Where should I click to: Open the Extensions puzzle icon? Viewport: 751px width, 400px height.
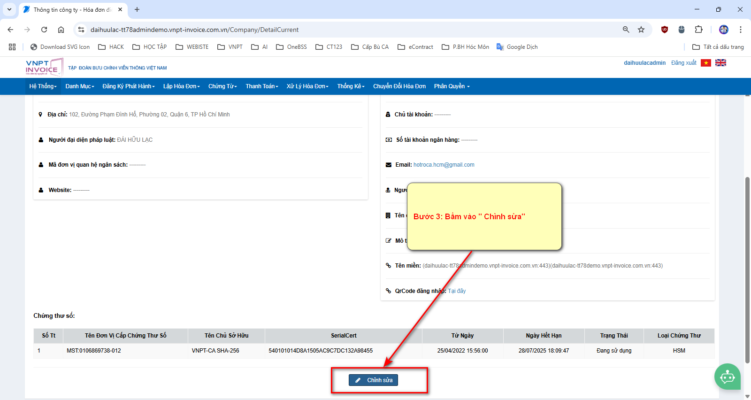click(698, 30)
